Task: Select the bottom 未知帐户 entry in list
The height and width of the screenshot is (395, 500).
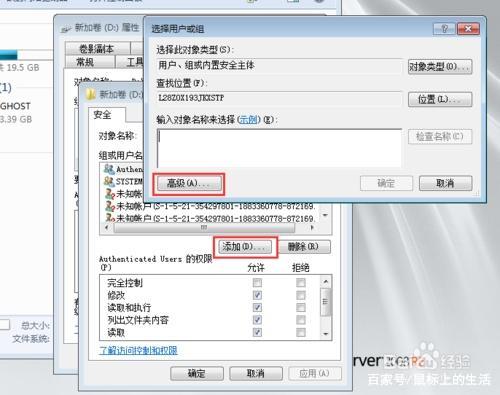Action: [209, 218]
